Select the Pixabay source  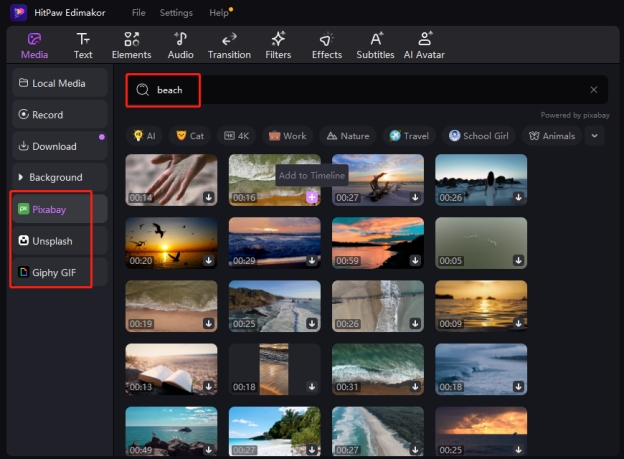[x=60, y=209]
